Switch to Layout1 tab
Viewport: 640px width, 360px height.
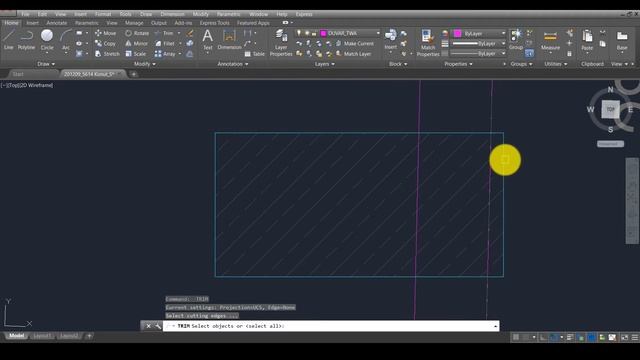(x=42, y=336)
